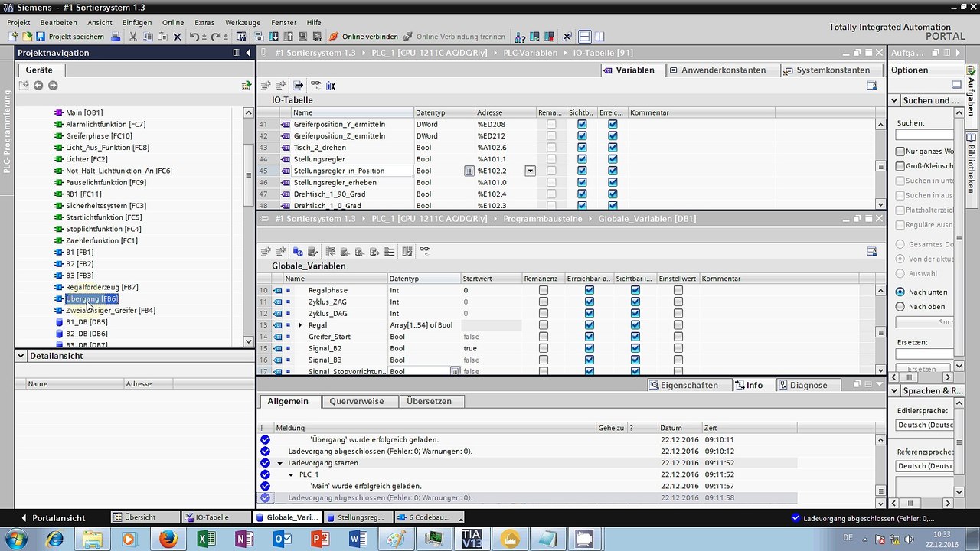Screen dimensions: 980x551
Task: Collapse the Sprachen & Ressourcen section
Action: pos(894,390)
